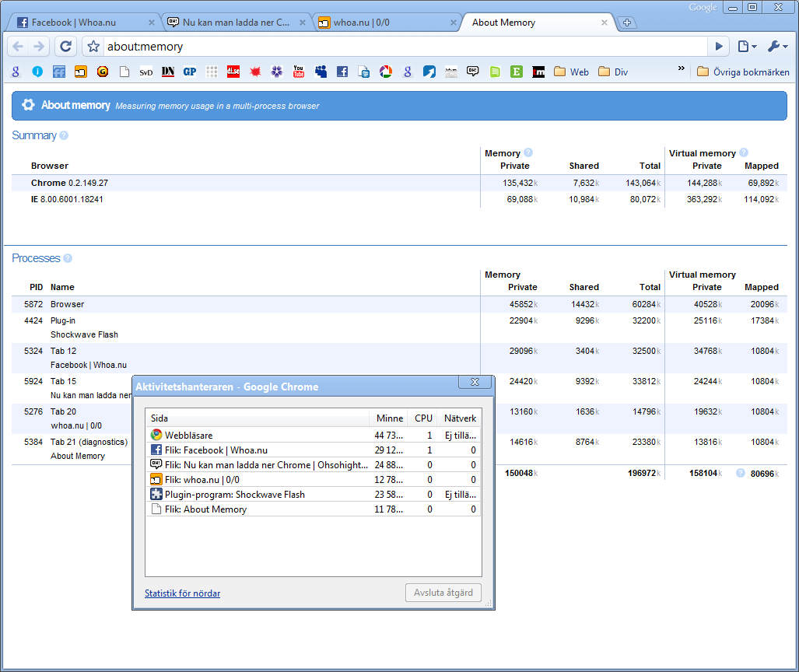Click the Sida column header
The width and height of the screenshot is (799, 672).
tap(258, 418)
